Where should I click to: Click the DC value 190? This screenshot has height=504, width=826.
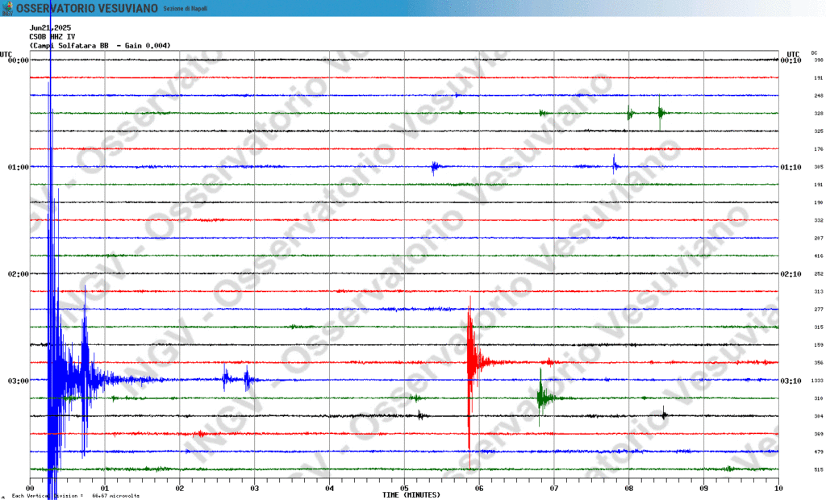(x=819, y=202)
